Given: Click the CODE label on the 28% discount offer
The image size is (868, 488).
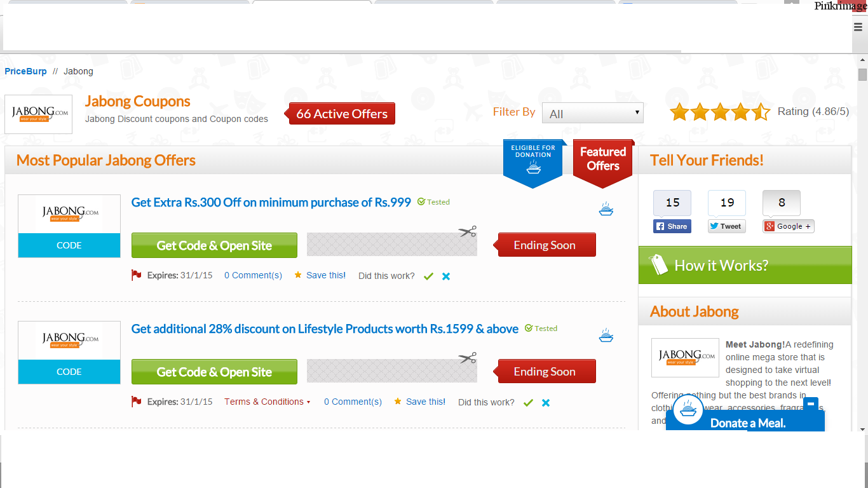Looking at the screenshot, I should pos(69,372).
